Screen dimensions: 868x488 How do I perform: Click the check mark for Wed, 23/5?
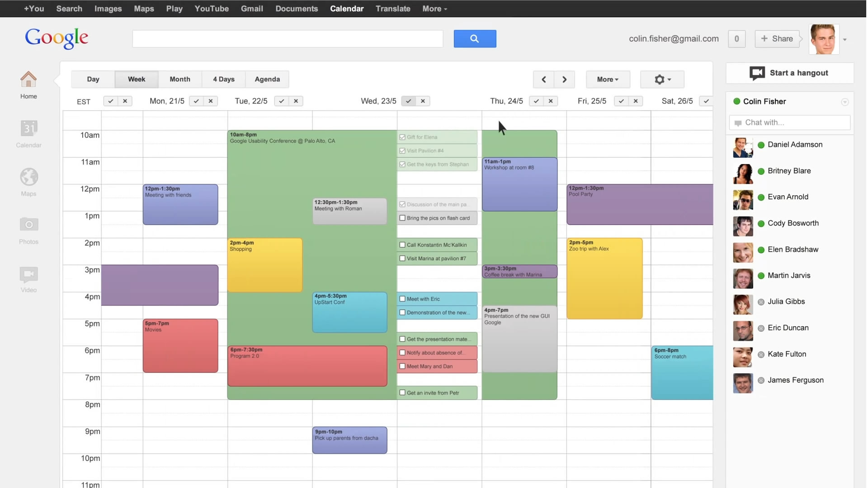(x=409, y=101)
